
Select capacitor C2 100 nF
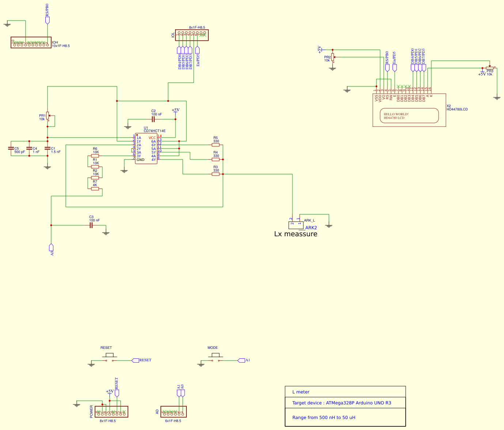point(154,119)
